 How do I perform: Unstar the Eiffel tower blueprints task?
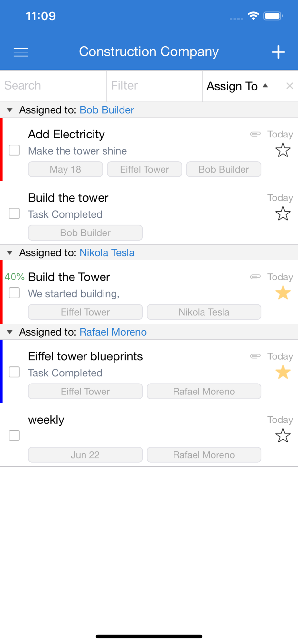point(283,372)
